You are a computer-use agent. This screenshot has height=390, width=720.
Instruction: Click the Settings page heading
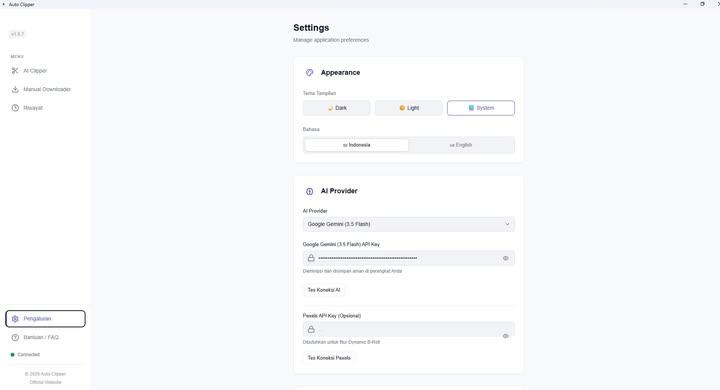(x=311, y=28)
